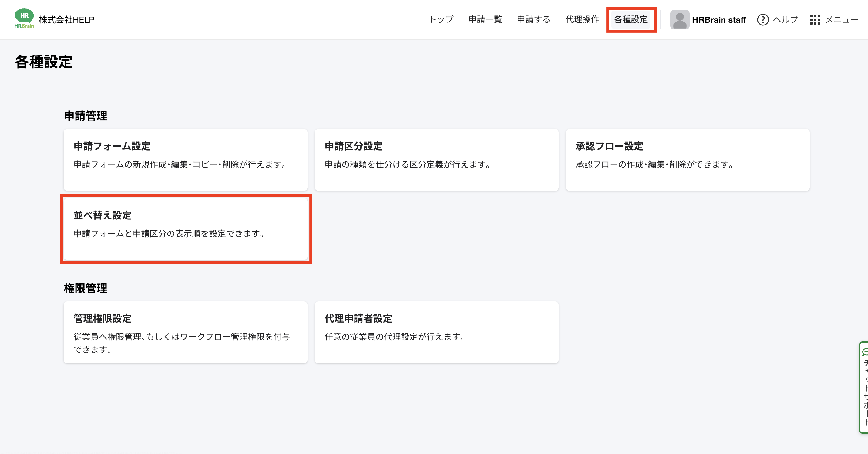This screenshot has height=454, width=868.
Task: Select the 各種設定 navigation tab
Action: tap(631, 19)
